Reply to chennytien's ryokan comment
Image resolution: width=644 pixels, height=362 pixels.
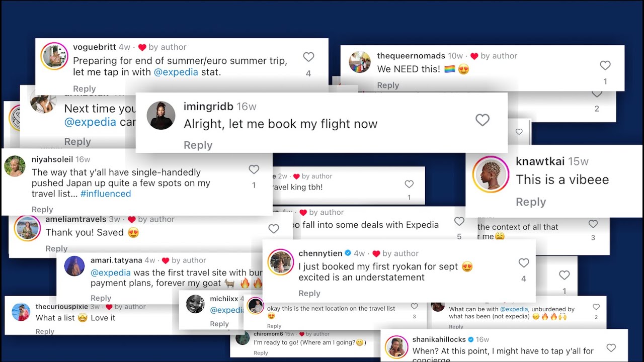pos(309,294)
